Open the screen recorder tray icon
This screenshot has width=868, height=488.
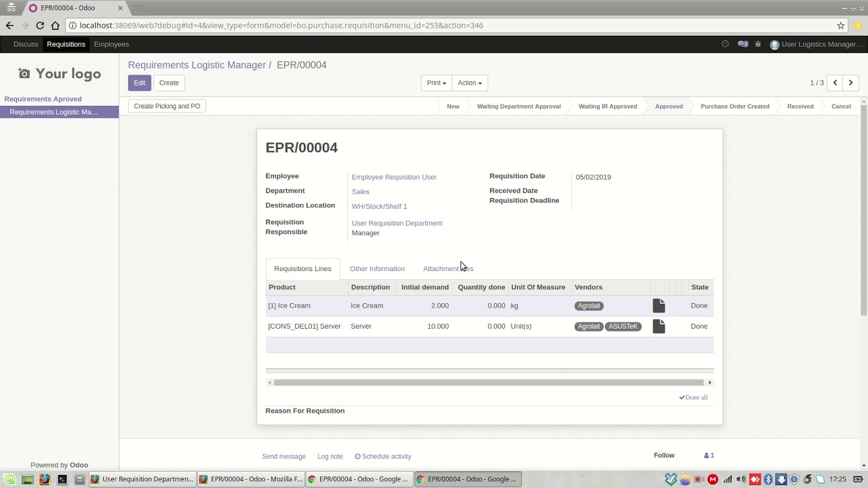point(698,479)
